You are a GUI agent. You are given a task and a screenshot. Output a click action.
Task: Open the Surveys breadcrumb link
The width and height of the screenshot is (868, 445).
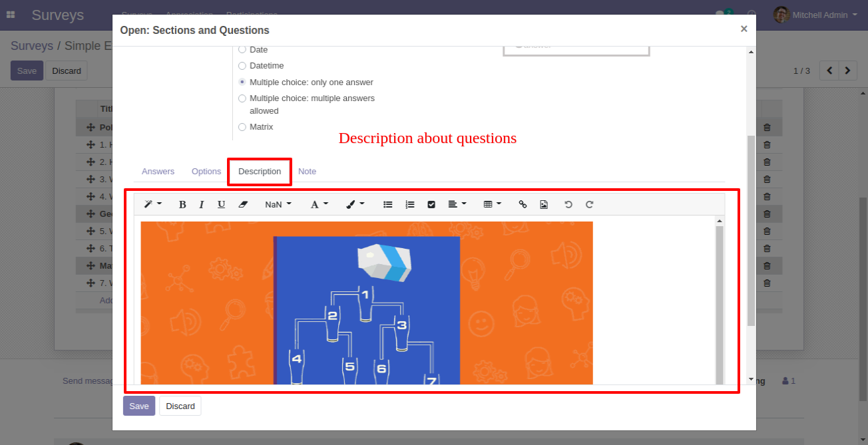point(32,46)
